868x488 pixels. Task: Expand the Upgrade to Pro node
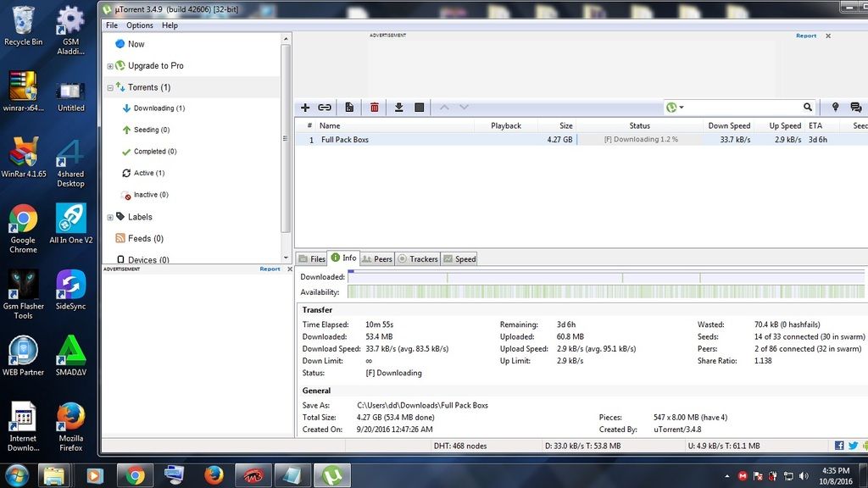tap(110, 66)
